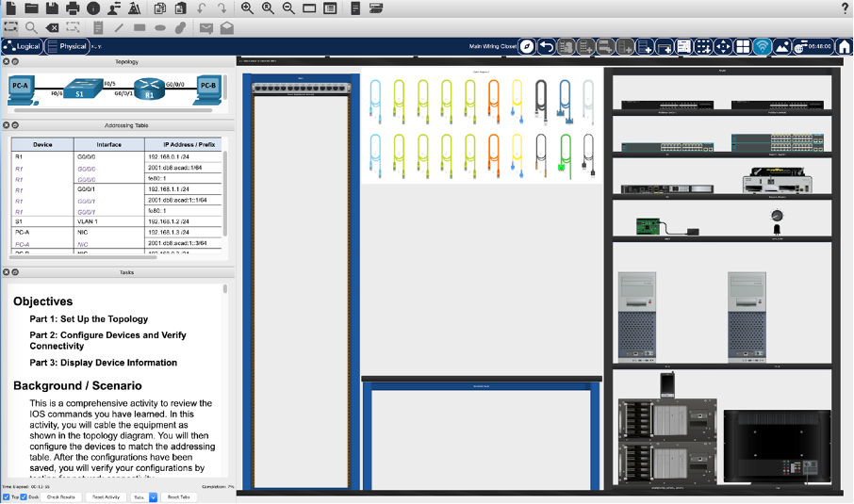Image resolution: width=854 pixels, height=504 pixels.
Task: Open the stacked-devices toolbar icon
Action: (376, 8)
